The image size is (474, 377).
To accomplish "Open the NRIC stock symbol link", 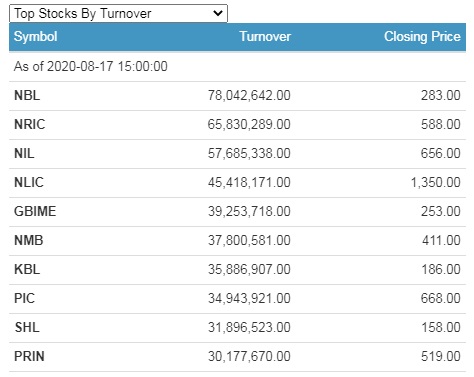I will point(29,125).
